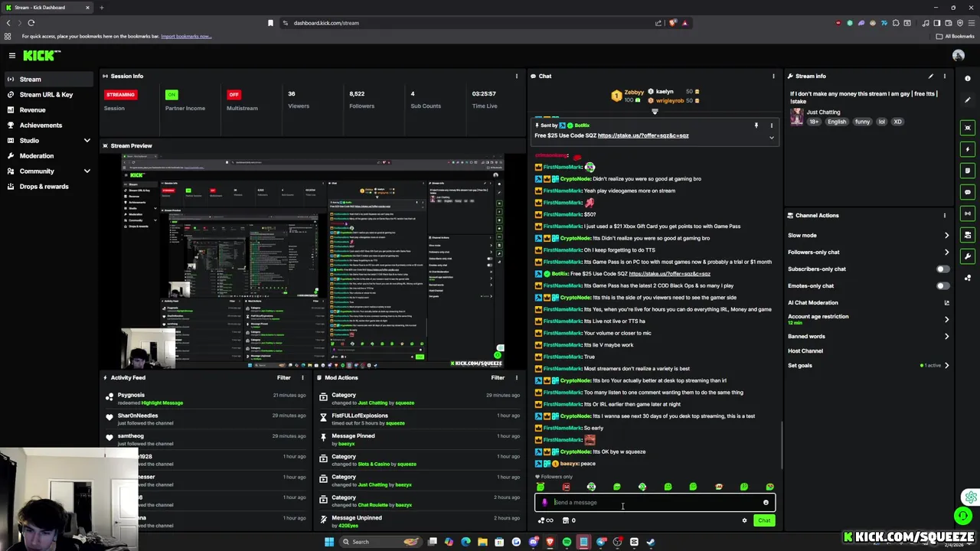
Task: Click the stream preview video thumbnail
Action: [313, 261]
